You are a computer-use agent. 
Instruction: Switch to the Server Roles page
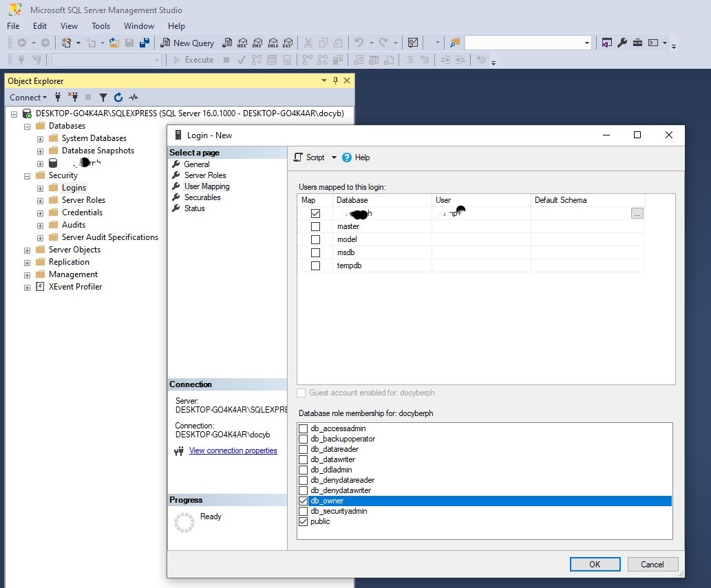[204, 175]
